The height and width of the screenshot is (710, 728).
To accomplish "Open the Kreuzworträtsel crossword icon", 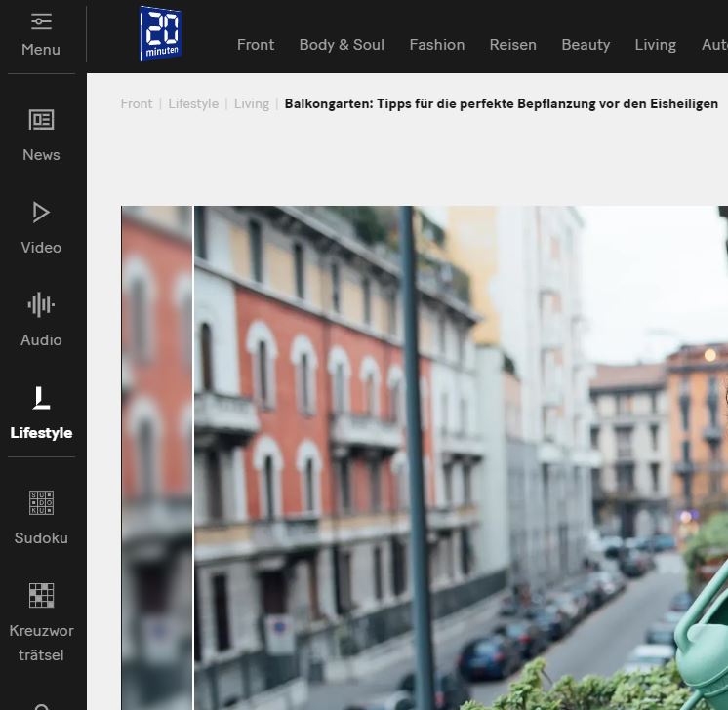I will (41, 595).
